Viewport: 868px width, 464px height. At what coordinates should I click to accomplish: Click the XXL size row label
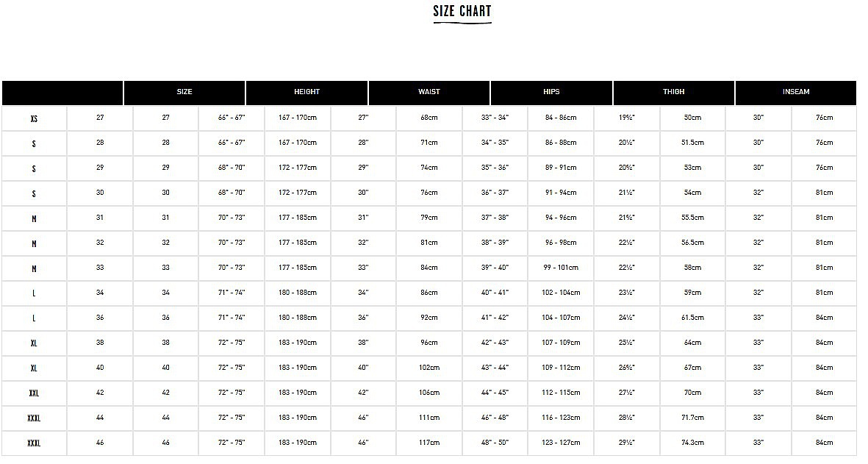point(34,393)
